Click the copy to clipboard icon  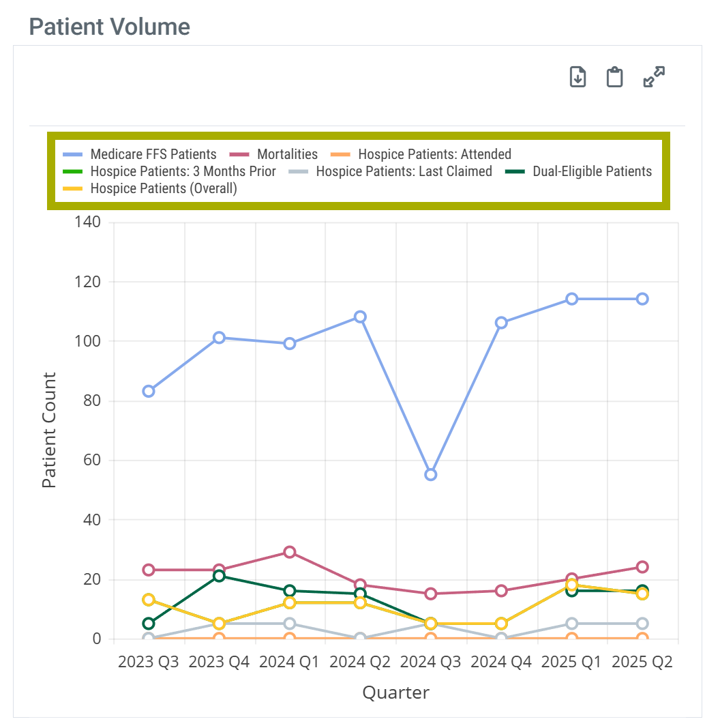coord(615,77)
